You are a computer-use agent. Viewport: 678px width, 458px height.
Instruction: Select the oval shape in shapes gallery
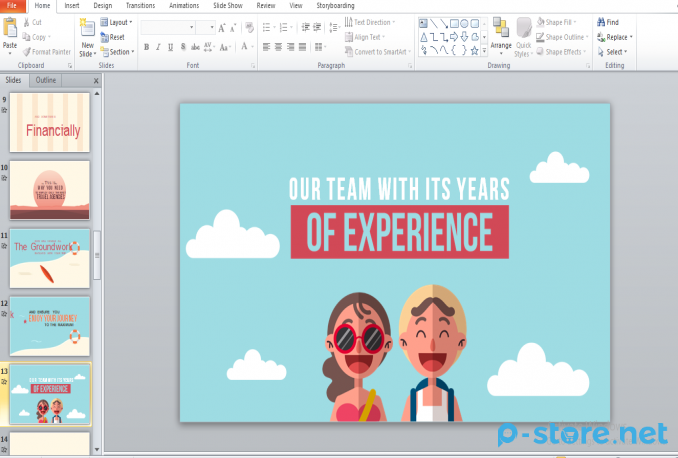(464, 23)
